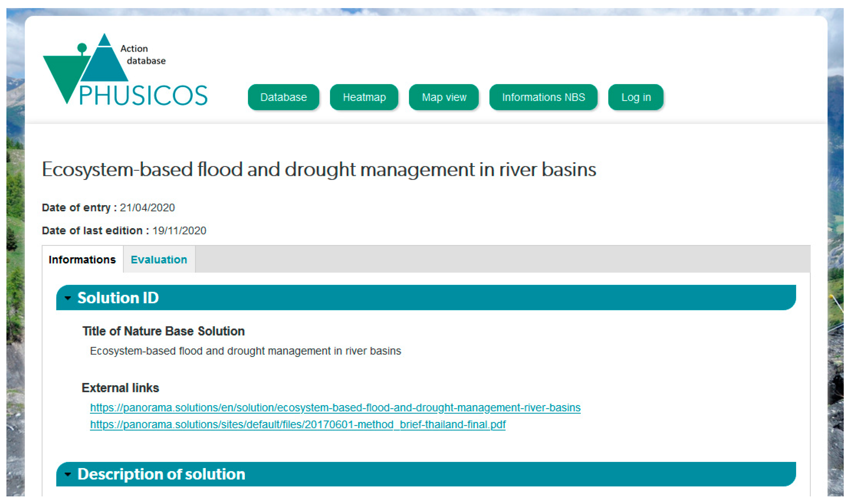Click the Log in button
The width and height of the screenshot is (853, 504).
[636, 97]
